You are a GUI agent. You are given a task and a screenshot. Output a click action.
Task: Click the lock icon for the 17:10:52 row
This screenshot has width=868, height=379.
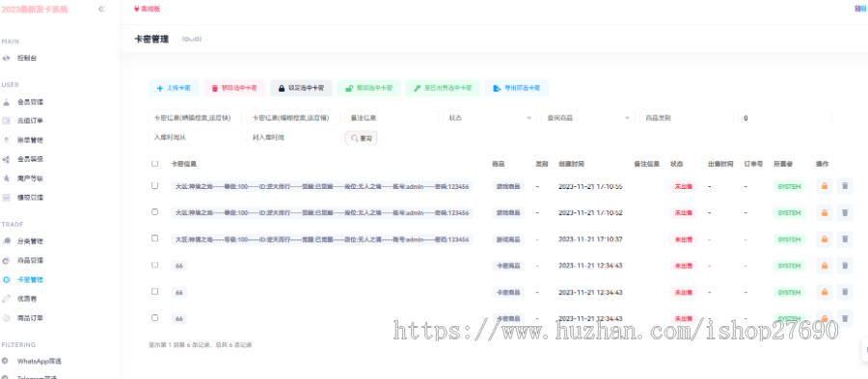pos(825,212)
